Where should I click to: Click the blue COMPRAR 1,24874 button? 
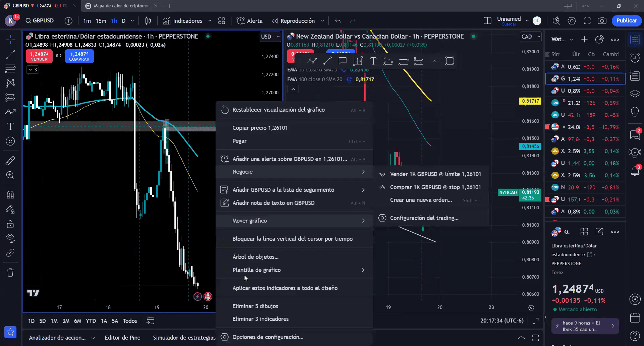[79, 56]
